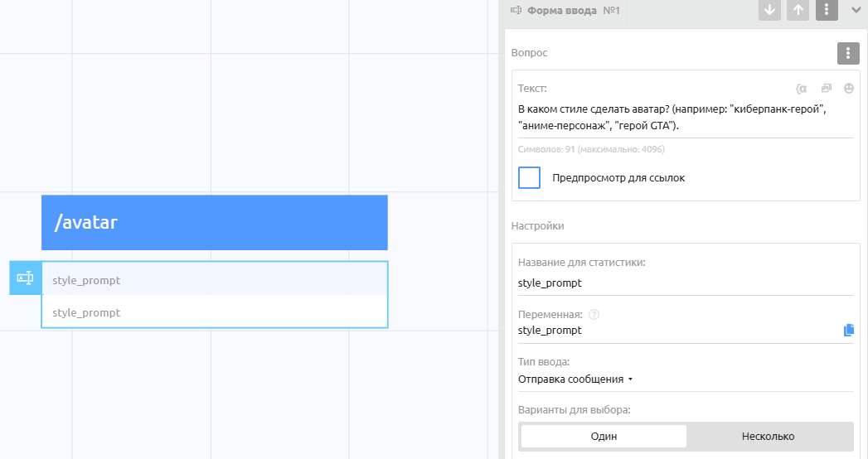Enable Предпросмотр для ссылок checkbox
Screen dimensions: 868x459
pos(529,177)
